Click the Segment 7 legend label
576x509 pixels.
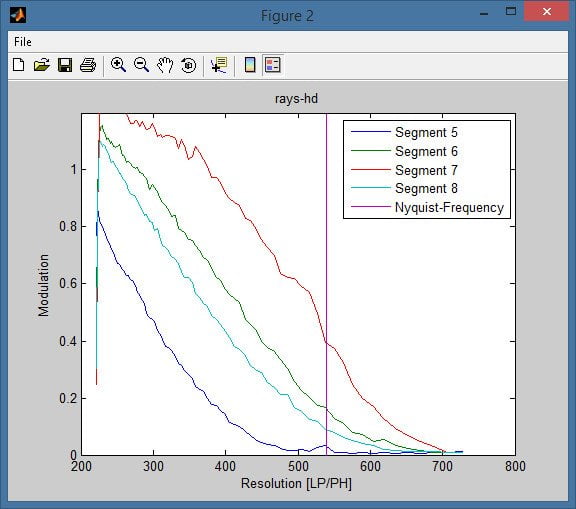(x=426, y=170)
